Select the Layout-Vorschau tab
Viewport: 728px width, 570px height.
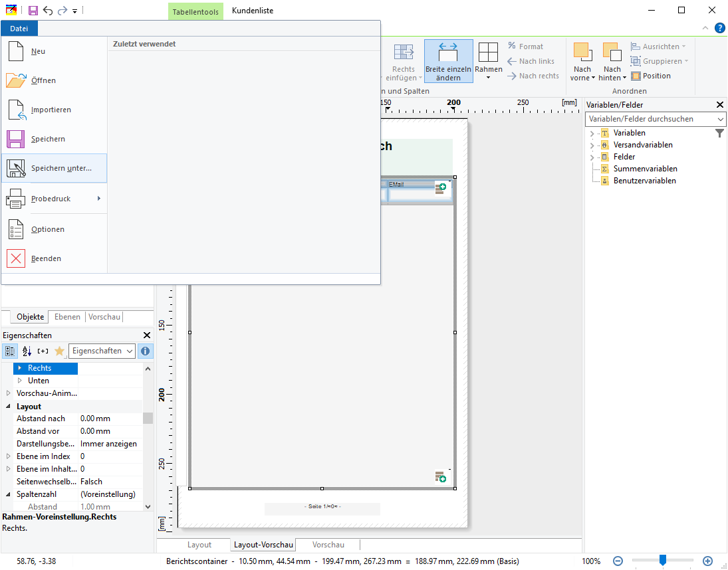click(263, 545)
